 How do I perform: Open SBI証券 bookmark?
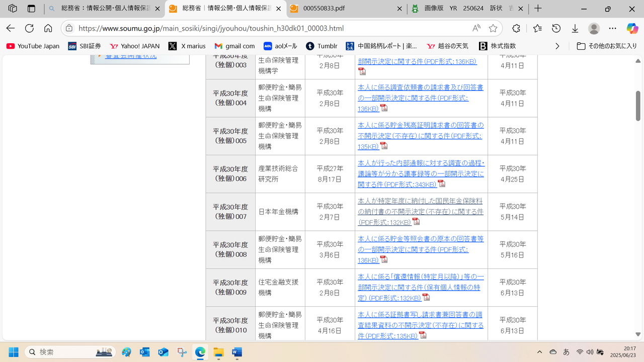point(85,46)
